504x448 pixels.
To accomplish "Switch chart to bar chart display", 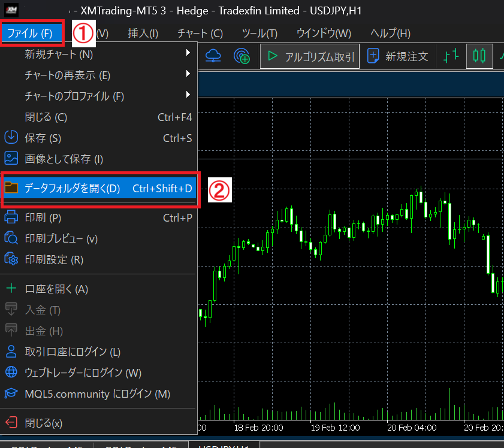I will coord(451,56).
